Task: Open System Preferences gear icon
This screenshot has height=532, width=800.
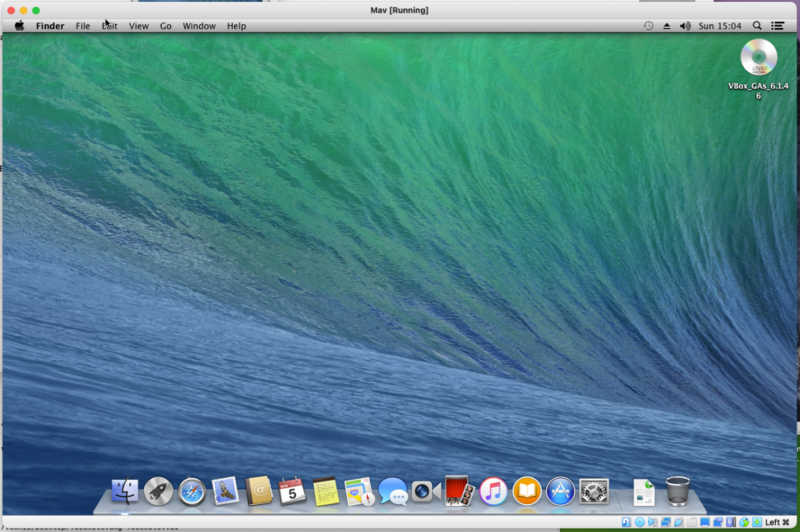Action: tap(594, 491)
